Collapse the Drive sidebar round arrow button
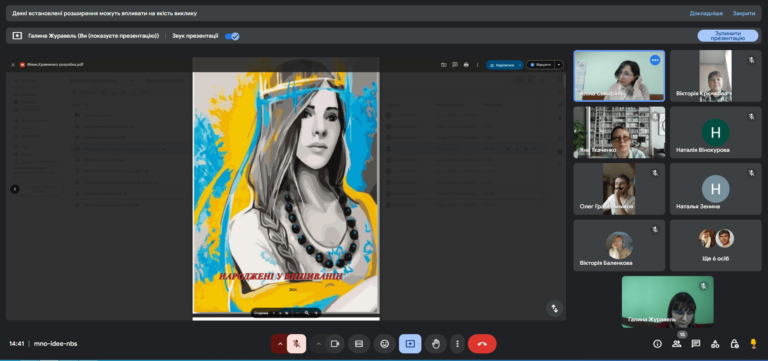The height and width of the screenshot is (361, 768). point(15,189)
